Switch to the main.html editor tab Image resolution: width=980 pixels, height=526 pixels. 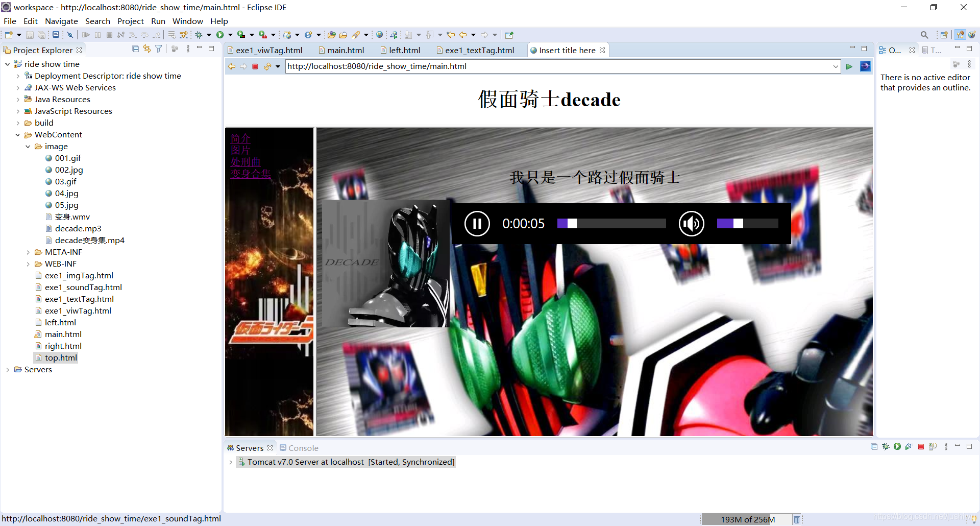click(341, 50)
